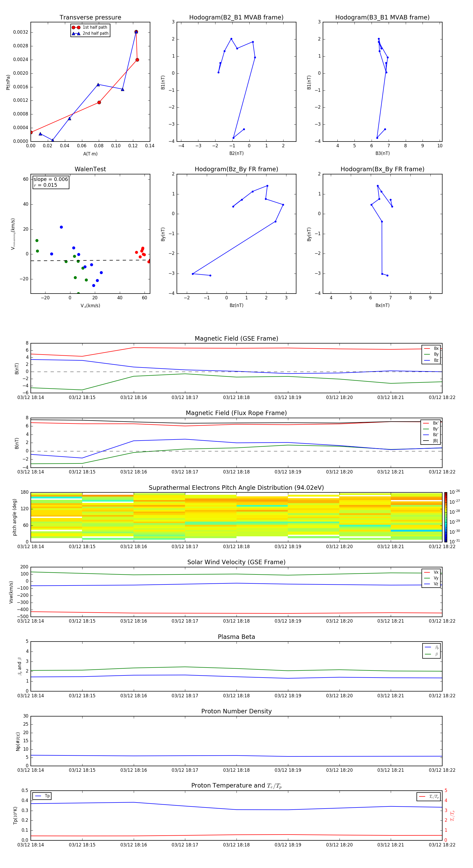Select the "Bx(nT)" x-axis label
The width and height of the screenshot is (473, 868).
(x=382, y=305)
